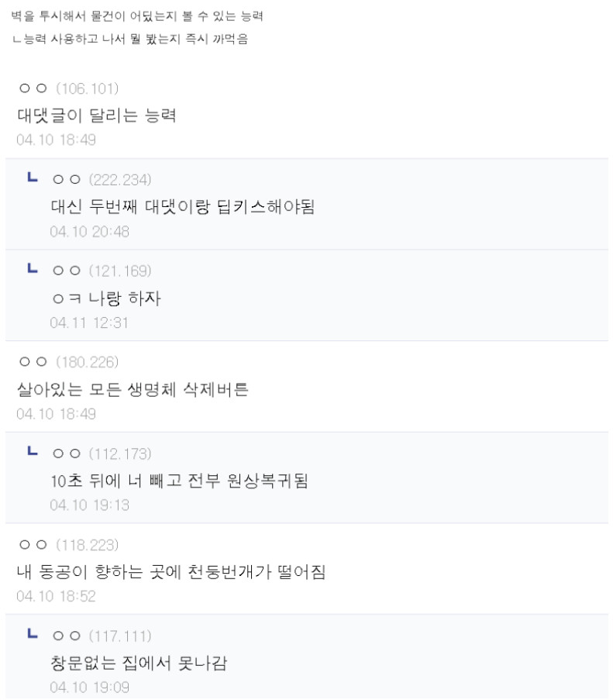This screenshot has height=700, width=613.
Task: Click the comment "내 동공이 향하는 곳에 천둥번개가 떨어짐"
Action: pos(171,572)
